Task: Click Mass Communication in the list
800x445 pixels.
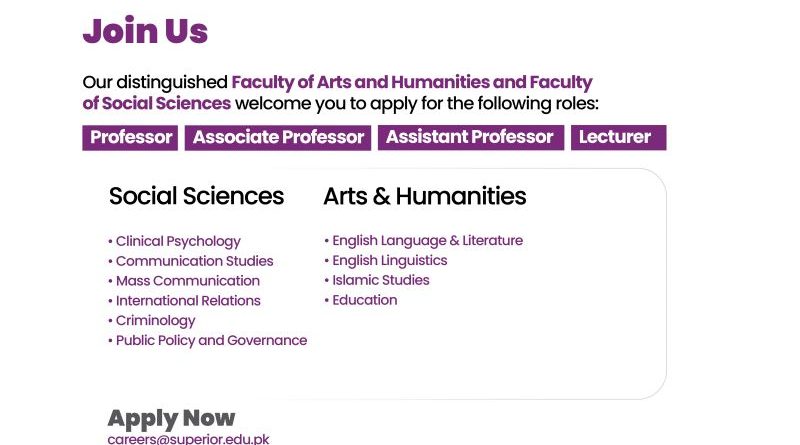Action: click(x=187, y=281)
